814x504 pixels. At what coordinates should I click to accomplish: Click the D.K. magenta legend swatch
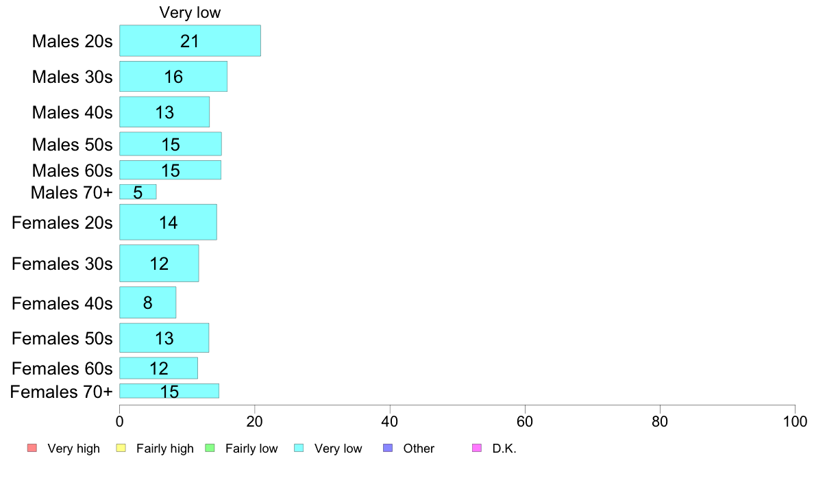coord(477,448)
